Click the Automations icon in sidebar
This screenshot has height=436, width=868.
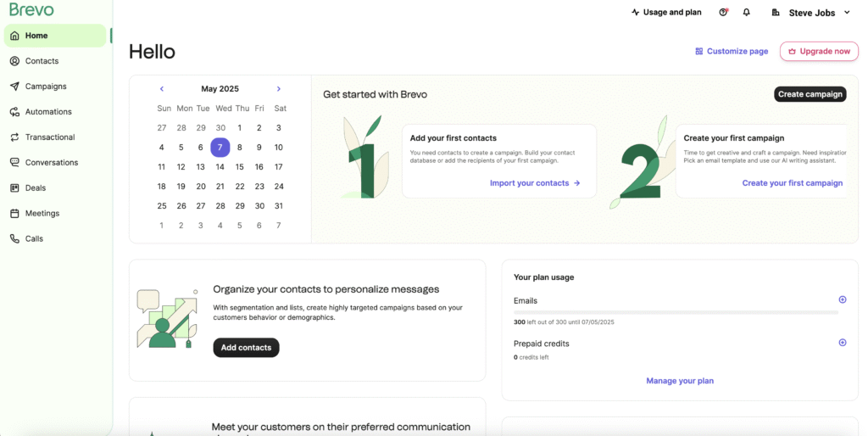tap(15, 112)
